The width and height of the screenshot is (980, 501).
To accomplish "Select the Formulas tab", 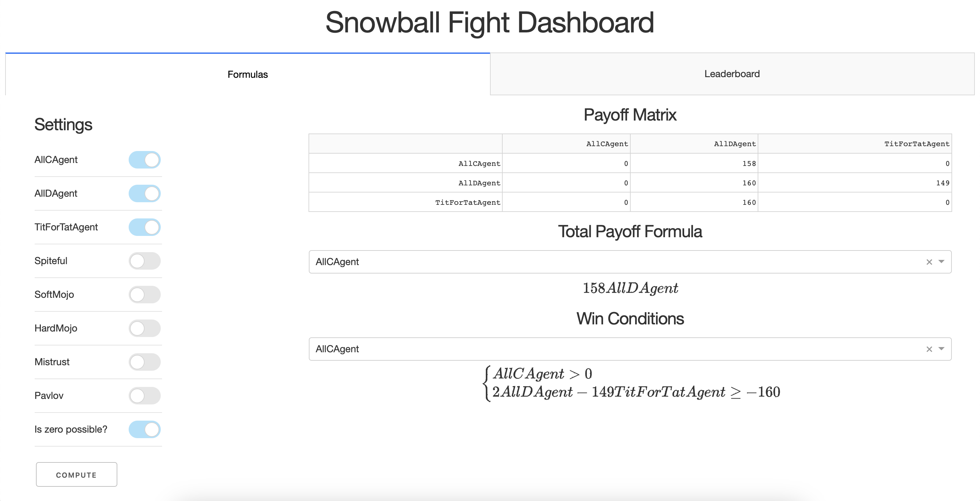I will click(247, 74).
